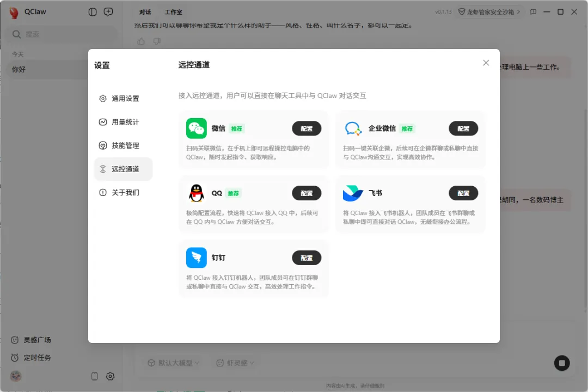Click the Feishu (飞书) app icon
This screenshot has width=588, height=392.
(353, 193)
